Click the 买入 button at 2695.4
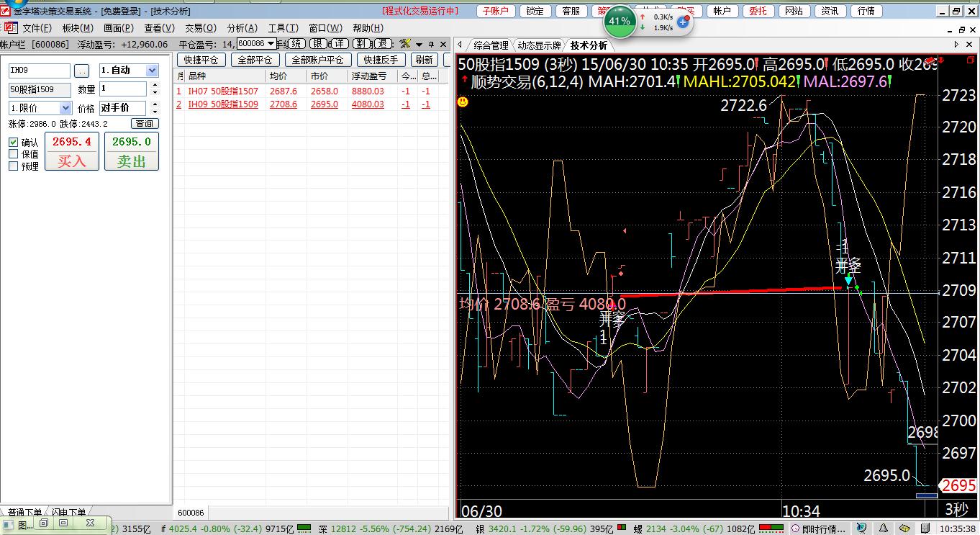This screenshot has width=980, height=535. pos(72,151)
